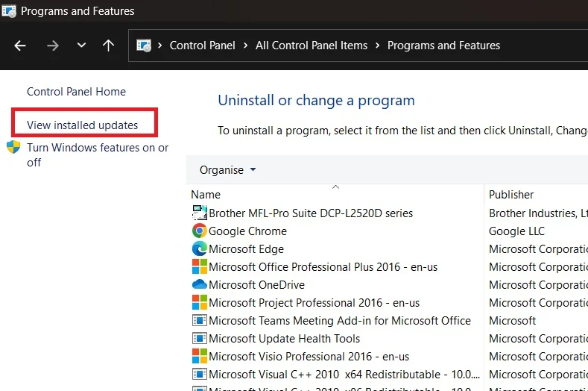Select Microsoft Update Health Tools entry
This screenshot has width=588, height=391.
click(284, 339)
